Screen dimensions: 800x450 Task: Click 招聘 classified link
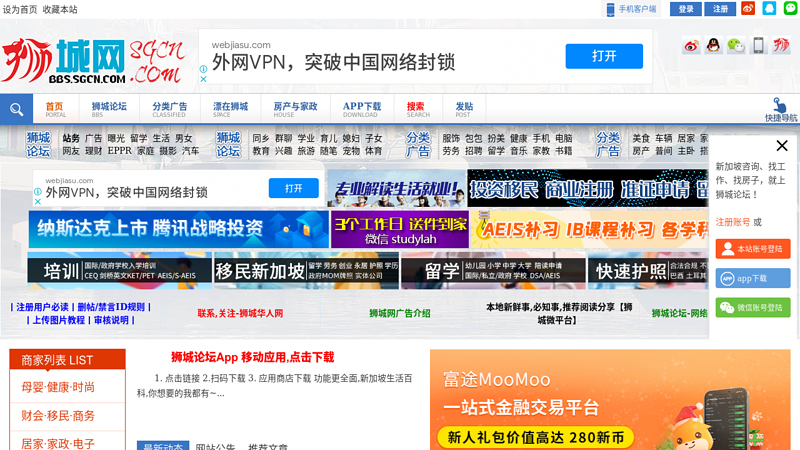tap(473, 151)
